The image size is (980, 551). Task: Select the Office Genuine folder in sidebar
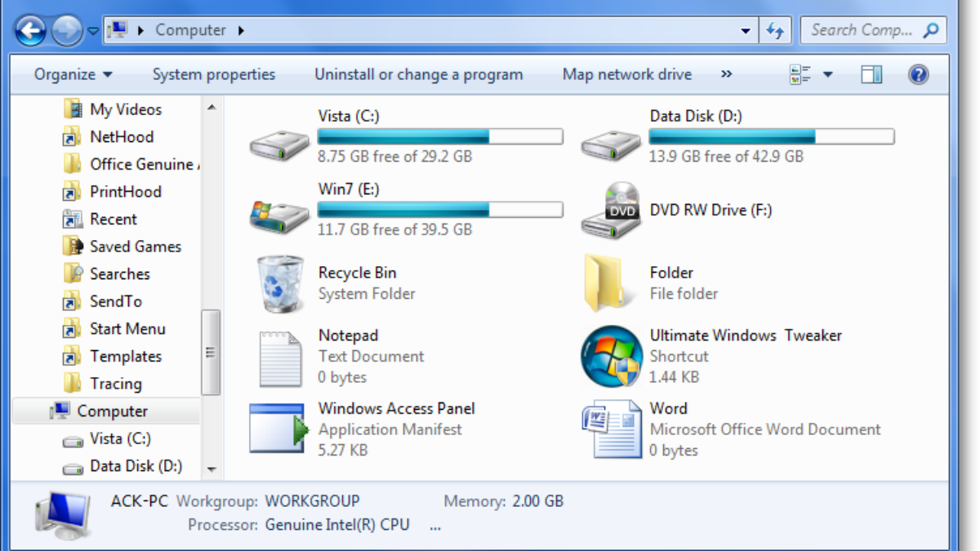pos(131,164)
